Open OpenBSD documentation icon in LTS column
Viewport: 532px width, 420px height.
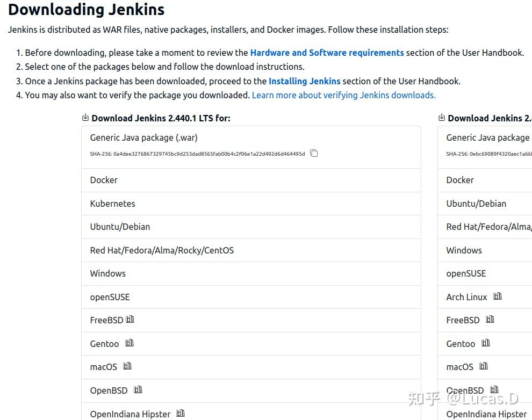point(138,389)
